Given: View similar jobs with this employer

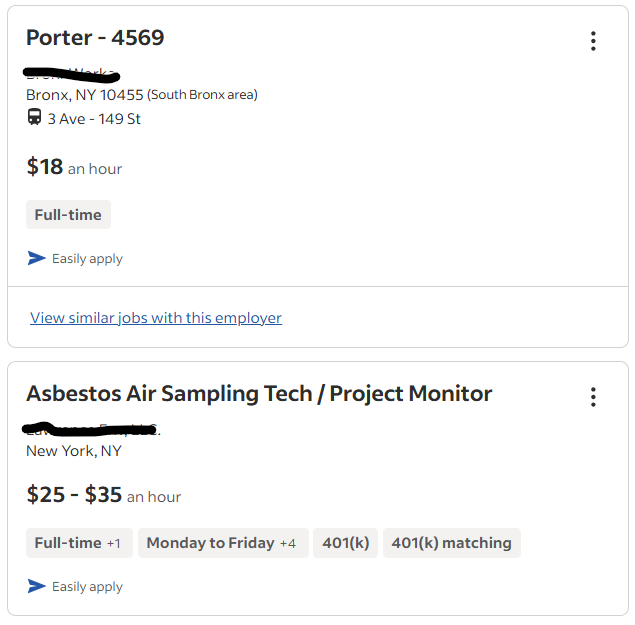Looking at the screenshot, I should [156, 318].
